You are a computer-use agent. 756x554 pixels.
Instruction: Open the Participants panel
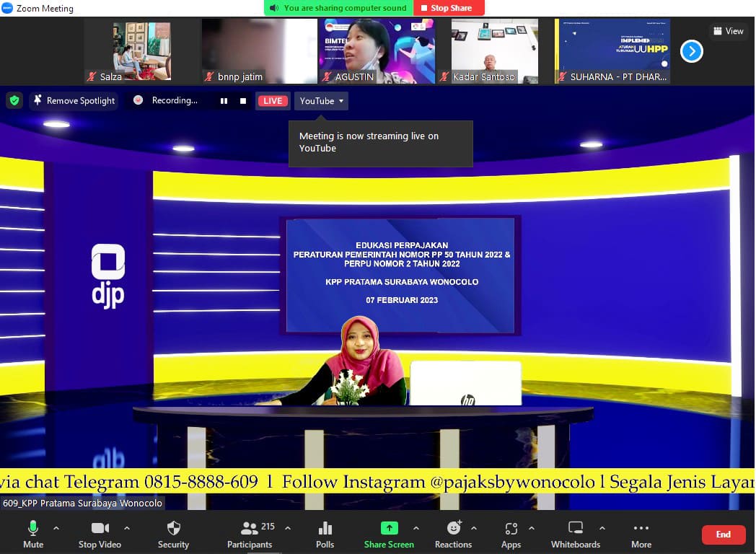(x=250, y=534)
